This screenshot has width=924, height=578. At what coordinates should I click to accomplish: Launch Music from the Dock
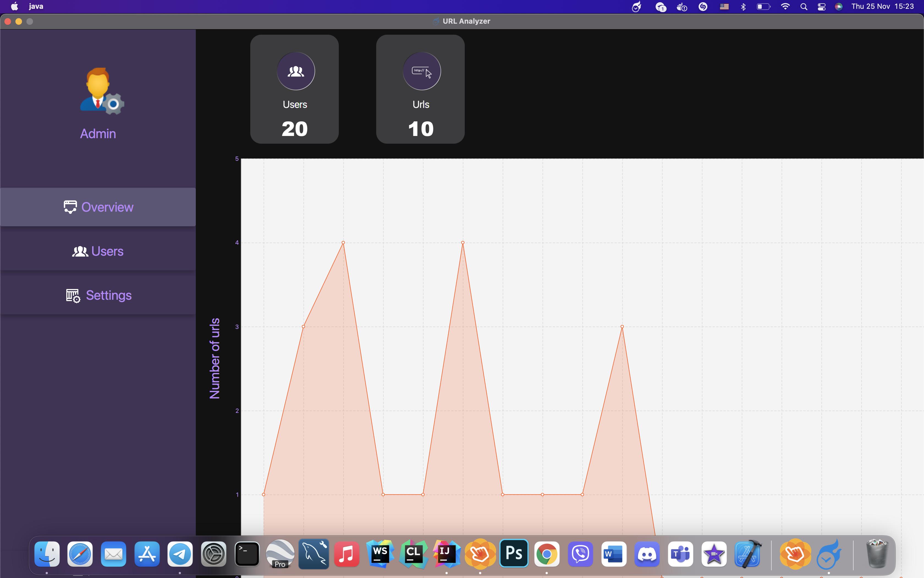pyautogui.click(x=347, y=554)
